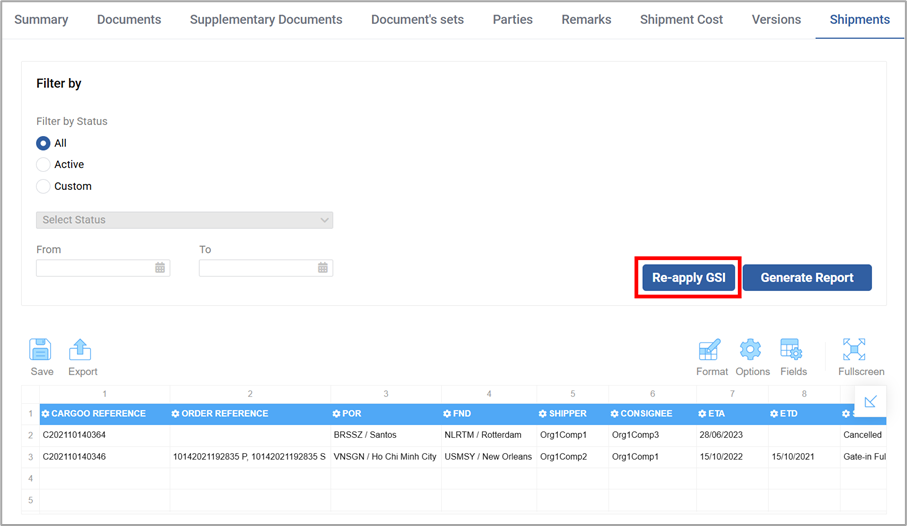This screenshot has width=907, height=526.
Task: Click the Gate-in status cell
Action: [863, 457]
